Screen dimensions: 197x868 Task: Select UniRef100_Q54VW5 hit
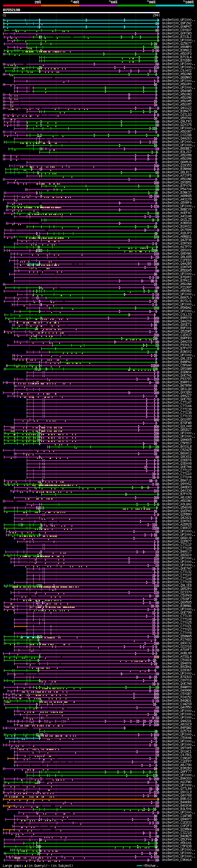177,91
